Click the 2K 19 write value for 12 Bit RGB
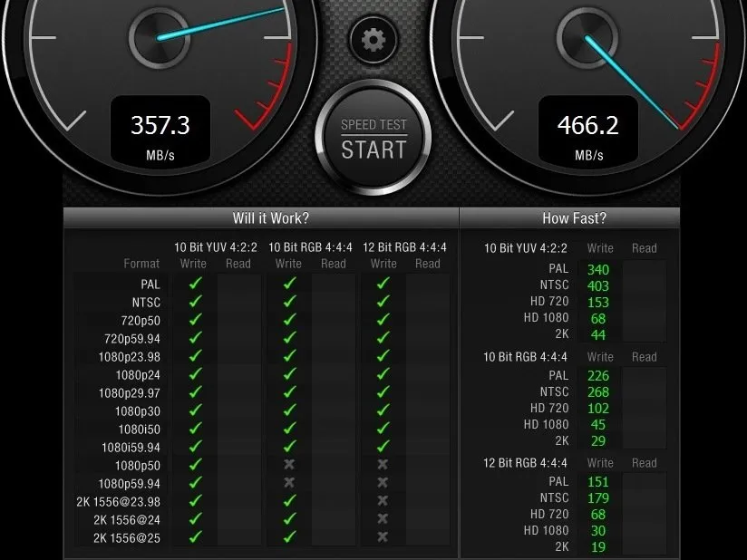The image size is (747, 560). 598,546
